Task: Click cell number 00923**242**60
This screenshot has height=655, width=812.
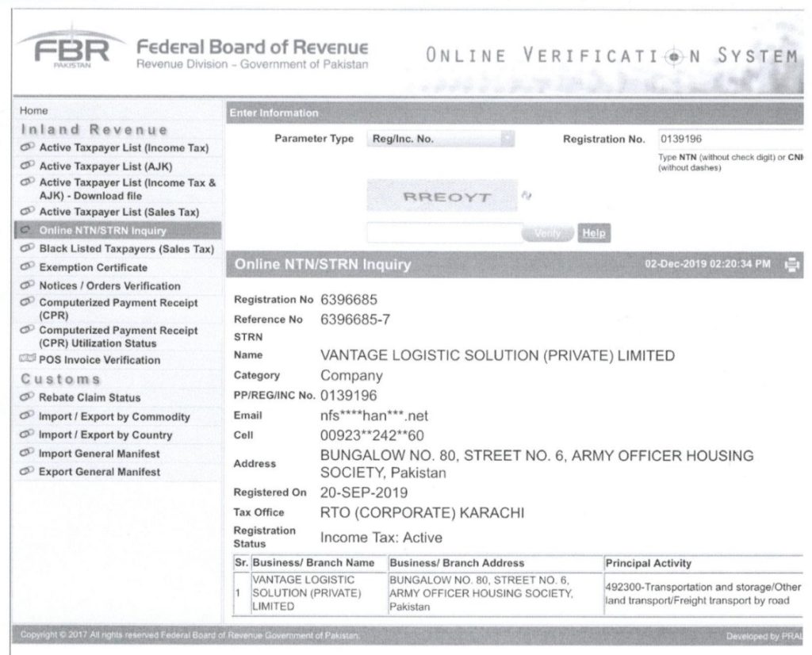Action: point(372,435)
